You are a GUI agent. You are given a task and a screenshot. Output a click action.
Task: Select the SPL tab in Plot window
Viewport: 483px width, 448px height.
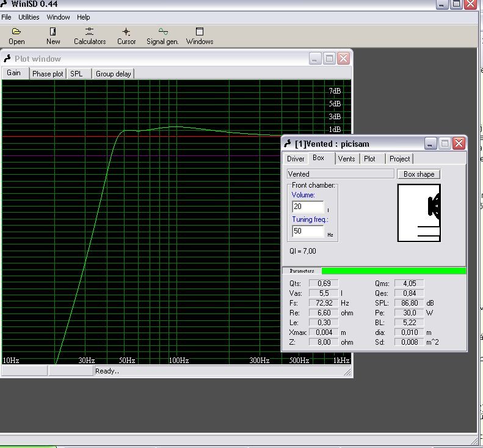pyautogui.click(x=76, y=74)
